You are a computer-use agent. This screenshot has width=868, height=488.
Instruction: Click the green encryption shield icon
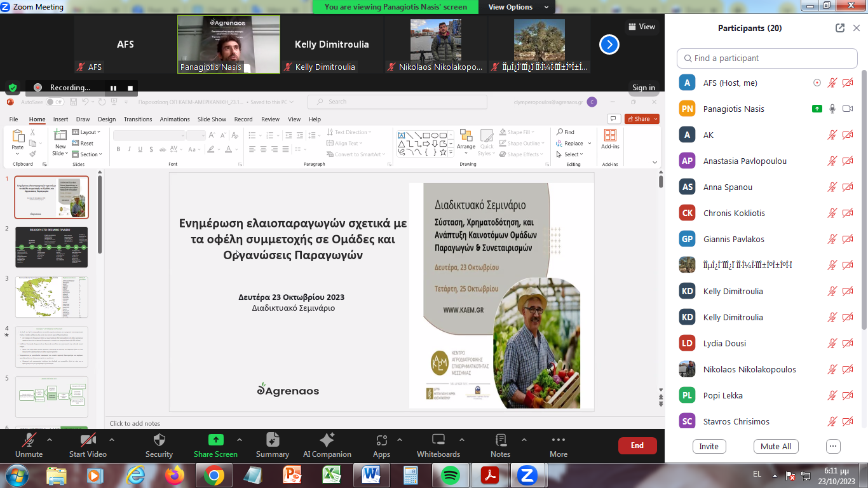pos(13,88)
